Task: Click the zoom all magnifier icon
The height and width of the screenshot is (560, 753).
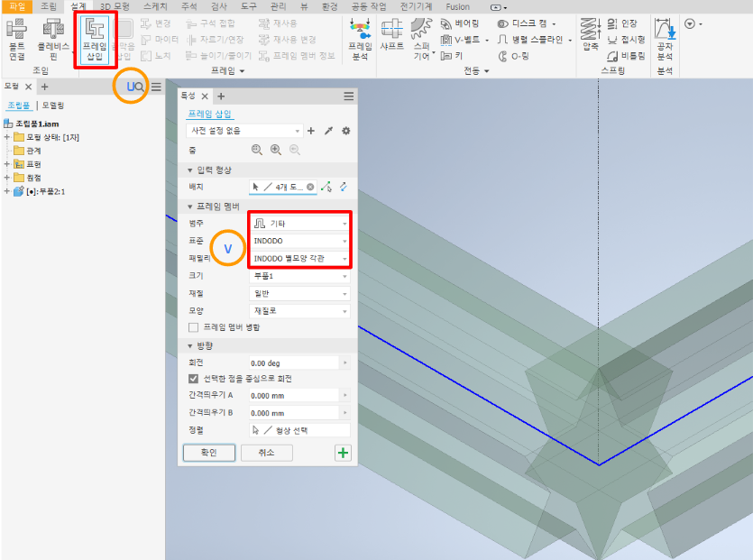Action: click(257, 150)
